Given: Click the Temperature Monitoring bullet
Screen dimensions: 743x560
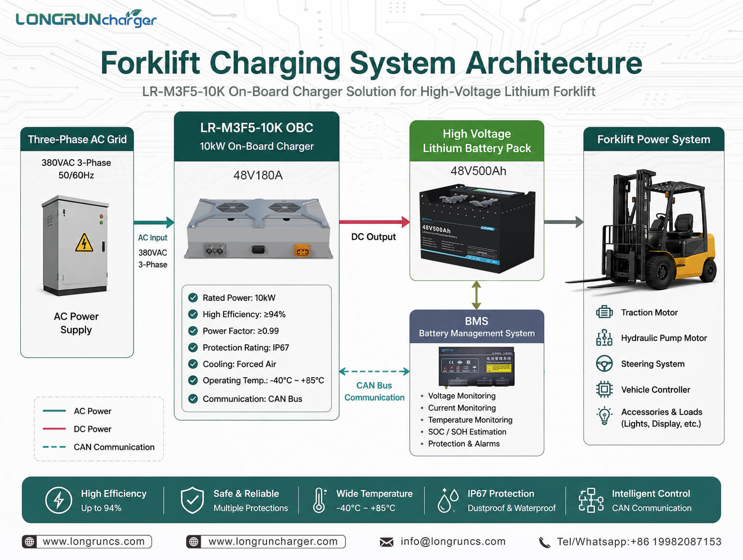Looking at the screenshot, I should 467,420.
